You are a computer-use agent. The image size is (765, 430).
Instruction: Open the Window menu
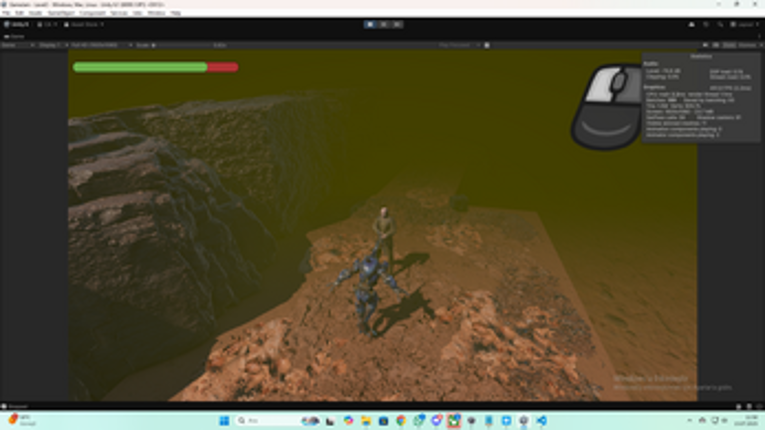(156, 13)
